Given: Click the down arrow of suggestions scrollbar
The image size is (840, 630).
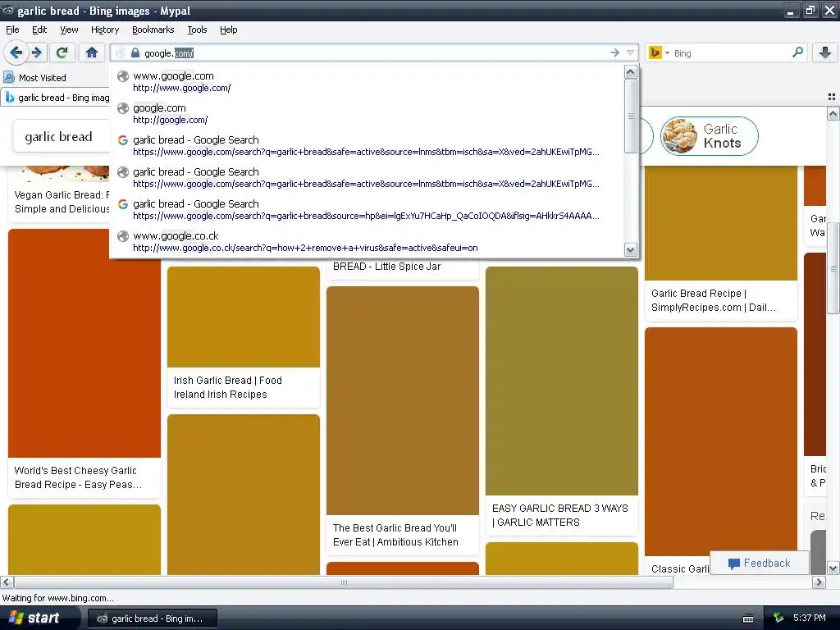Looking at the screenshot, I should (x=631, y=249).
